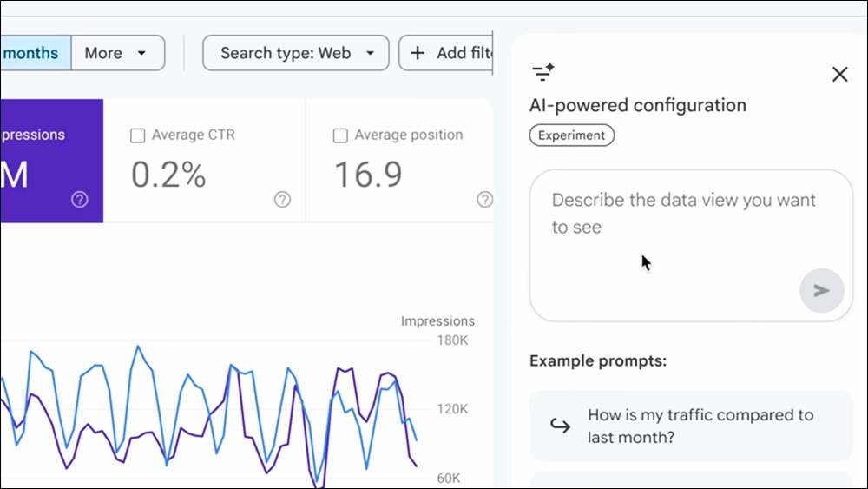Select the purple Impressions metric card

(51, 162)
